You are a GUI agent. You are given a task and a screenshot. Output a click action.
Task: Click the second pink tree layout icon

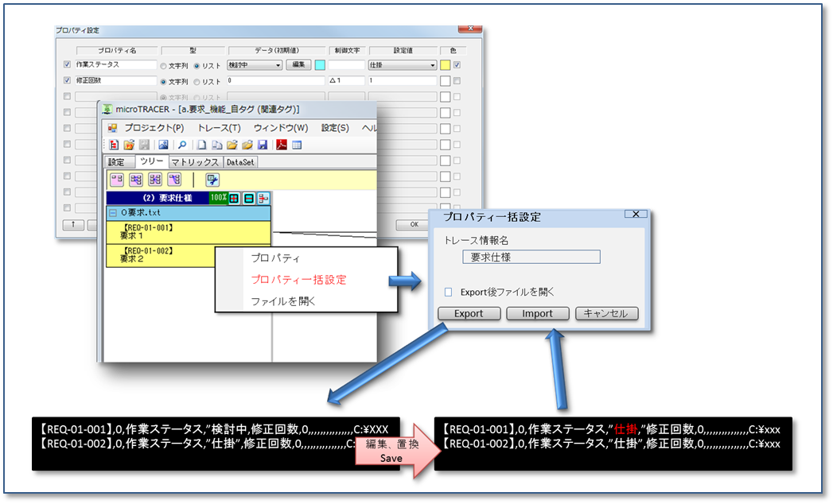click(x=136, y=180)
